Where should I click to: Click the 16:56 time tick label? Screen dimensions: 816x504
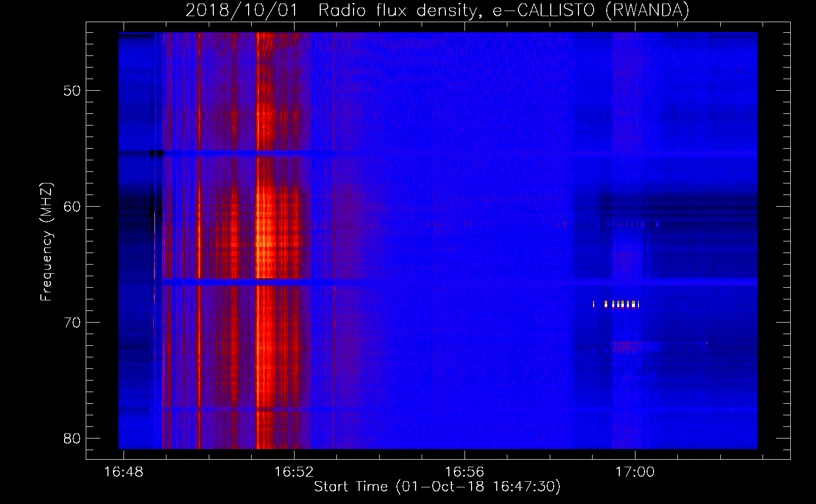(x=464, y=472)
